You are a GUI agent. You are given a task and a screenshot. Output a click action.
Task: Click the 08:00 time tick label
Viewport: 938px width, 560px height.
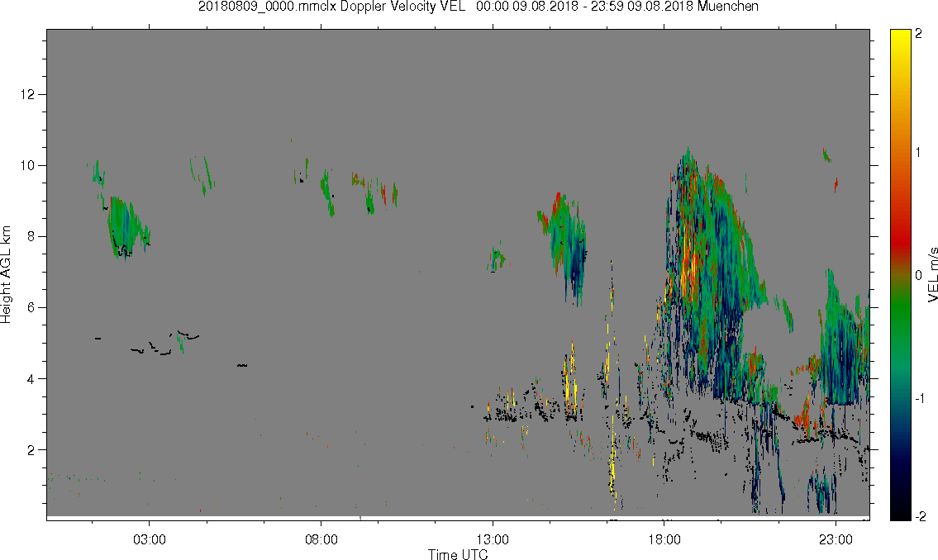tap(321, 539)
